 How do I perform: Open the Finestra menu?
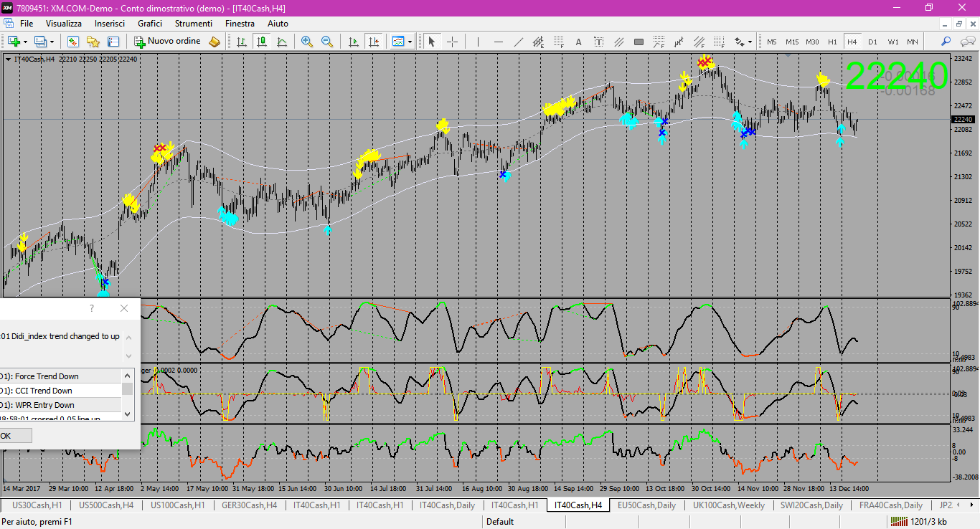pyautogui.click(x=240, y=24)
